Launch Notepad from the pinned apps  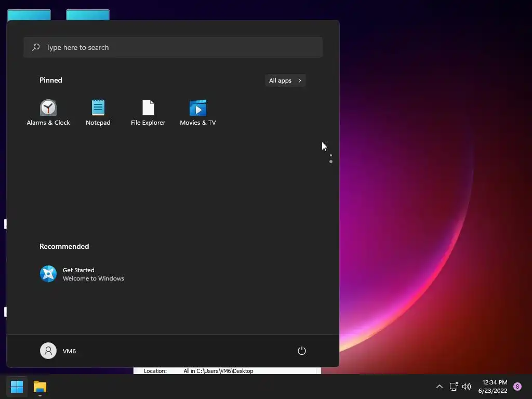(98, 113)
